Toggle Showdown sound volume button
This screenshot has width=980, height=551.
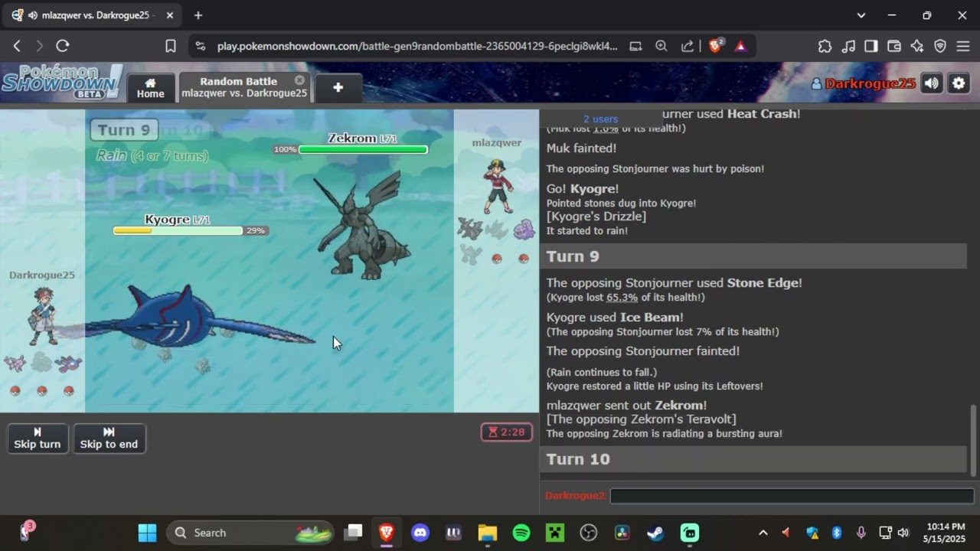point(932,83)
